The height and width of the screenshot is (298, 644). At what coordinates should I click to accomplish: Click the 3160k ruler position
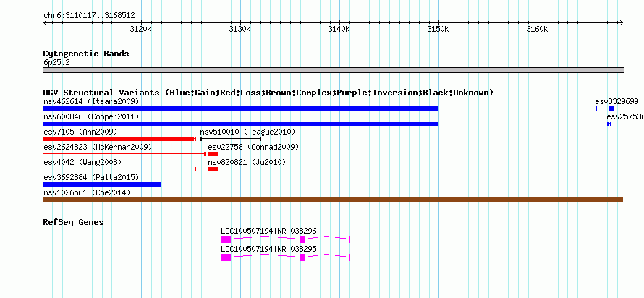tap(537, 30)
